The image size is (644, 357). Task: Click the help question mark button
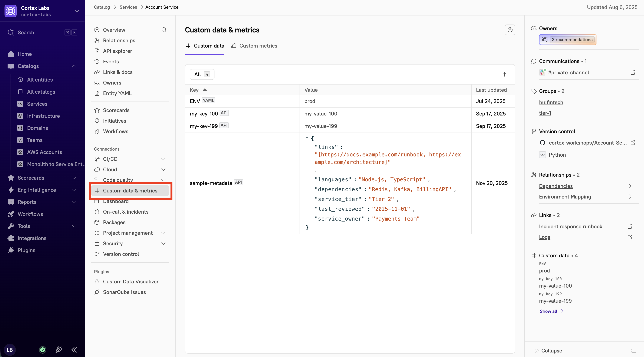[510, 30]
